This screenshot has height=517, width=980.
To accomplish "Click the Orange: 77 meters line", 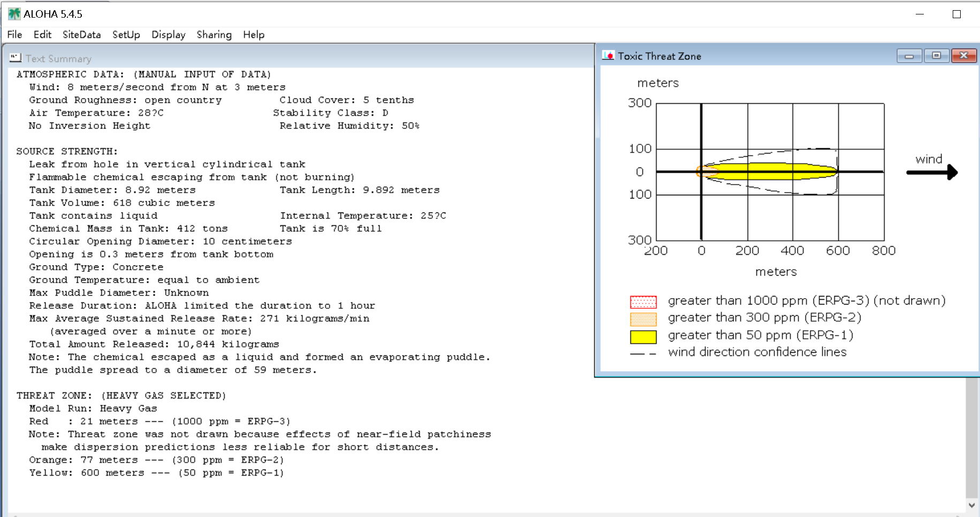I will pyautogui.click(x=156, y=460).
